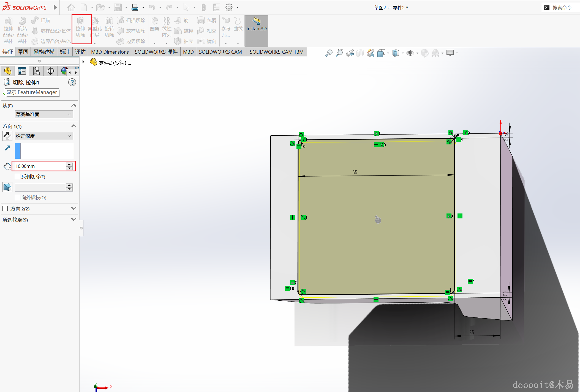Click the zoom to fit icon

[x=329, y=53]
